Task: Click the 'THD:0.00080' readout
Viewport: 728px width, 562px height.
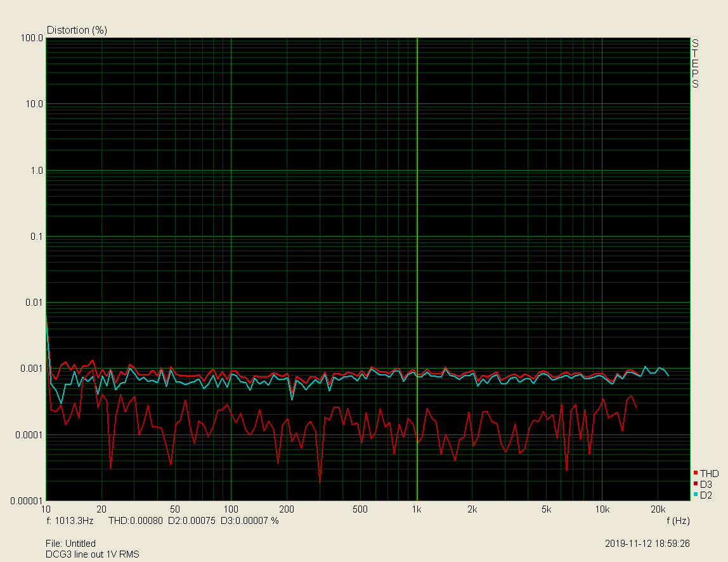Action: click(136, 521)
